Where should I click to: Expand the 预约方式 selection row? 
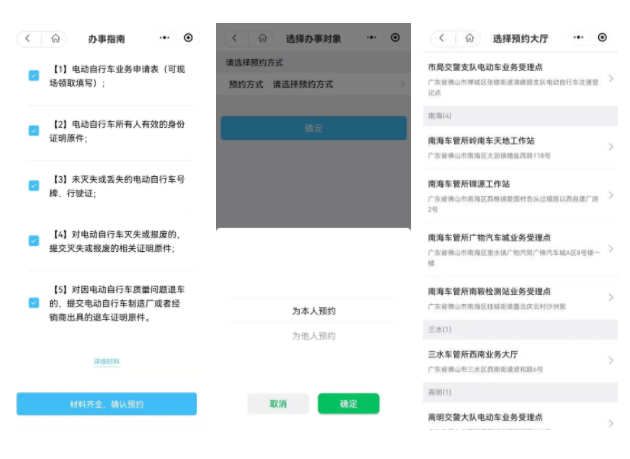pos(312,85)
